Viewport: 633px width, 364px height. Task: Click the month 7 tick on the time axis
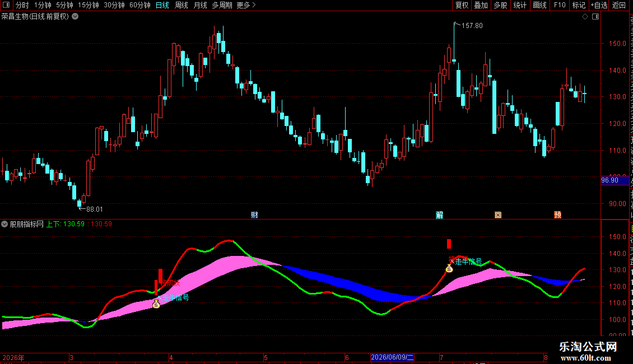[441, 357]
